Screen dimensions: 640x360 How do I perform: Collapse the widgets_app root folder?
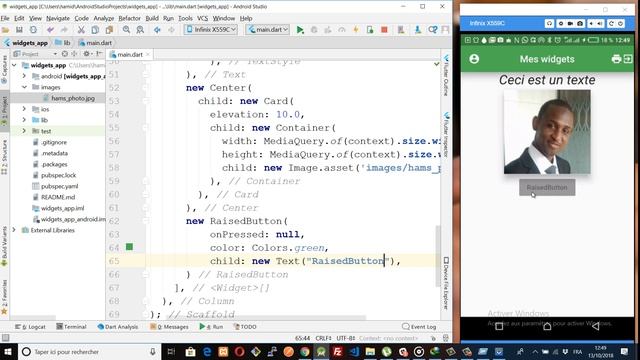coord(14,65)
